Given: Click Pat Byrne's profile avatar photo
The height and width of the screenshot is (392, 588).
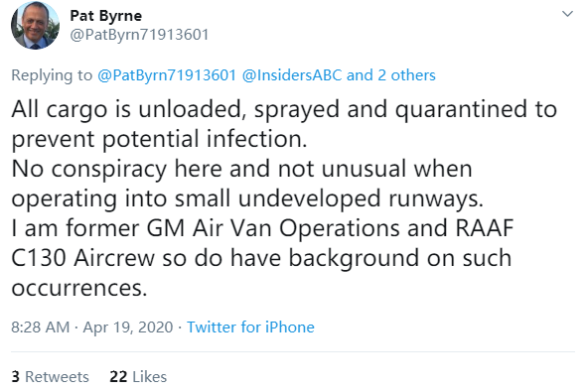Looking at the screenshot, I should coord(35,25).
